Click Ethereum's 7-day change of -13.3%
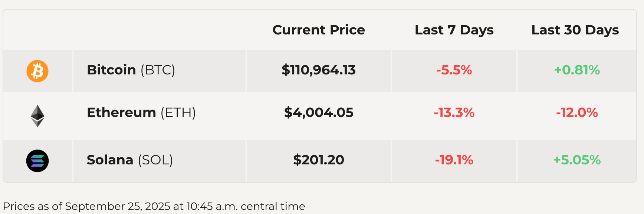Screen dimensions: 644x214 pos(454,113)
